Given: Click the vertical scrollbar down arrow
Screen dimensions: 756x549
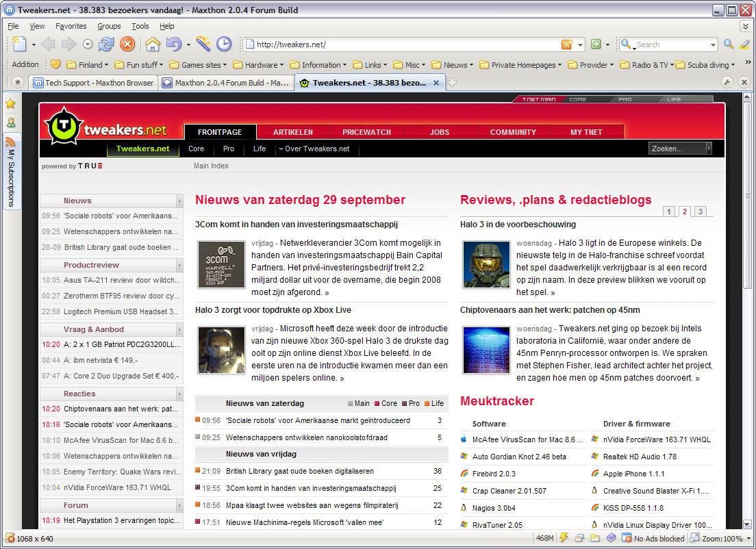Looking at the screenshot, I should (747, 524).
